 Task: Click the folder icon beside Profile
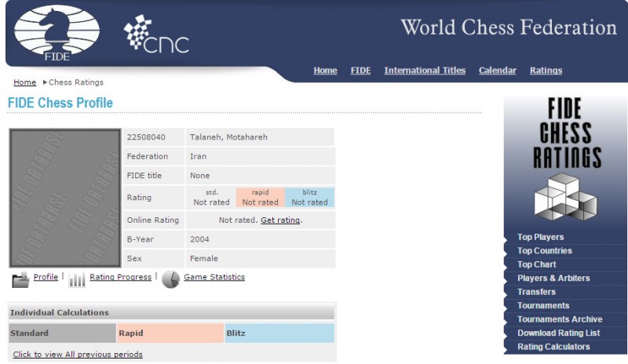(x=20, y=279)
